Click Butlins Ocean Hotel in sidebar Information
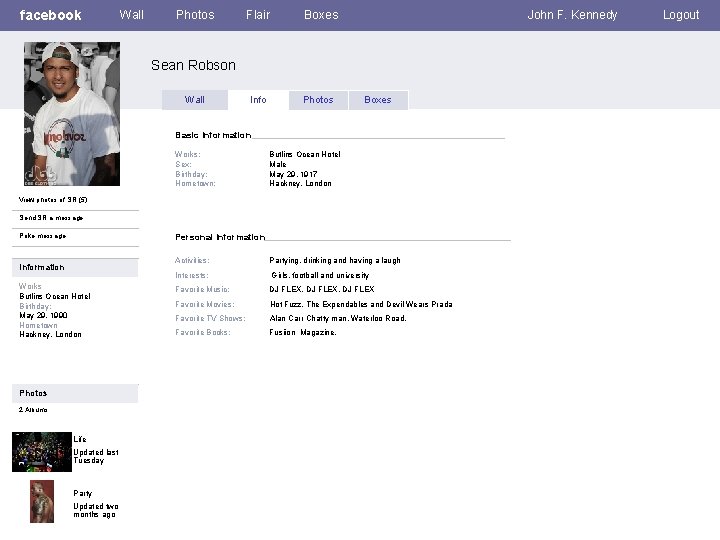 pyautogui.click(x=55, y=296)
